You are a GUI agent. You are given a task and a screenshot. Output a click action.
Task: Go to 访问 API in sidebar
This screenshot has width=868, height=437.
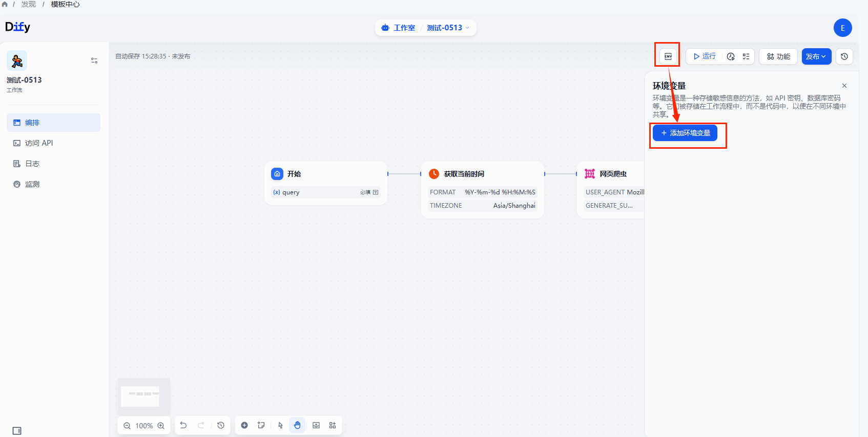pos(39,143)
